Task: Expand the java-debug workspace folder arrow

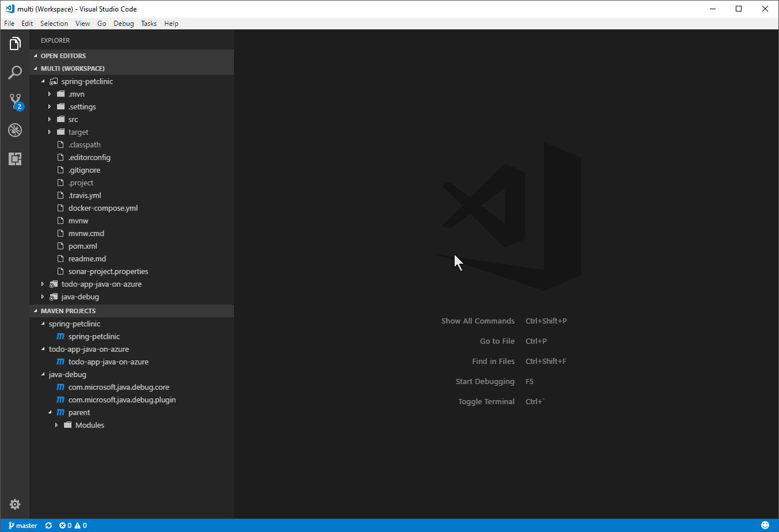Action: point(43,297)
